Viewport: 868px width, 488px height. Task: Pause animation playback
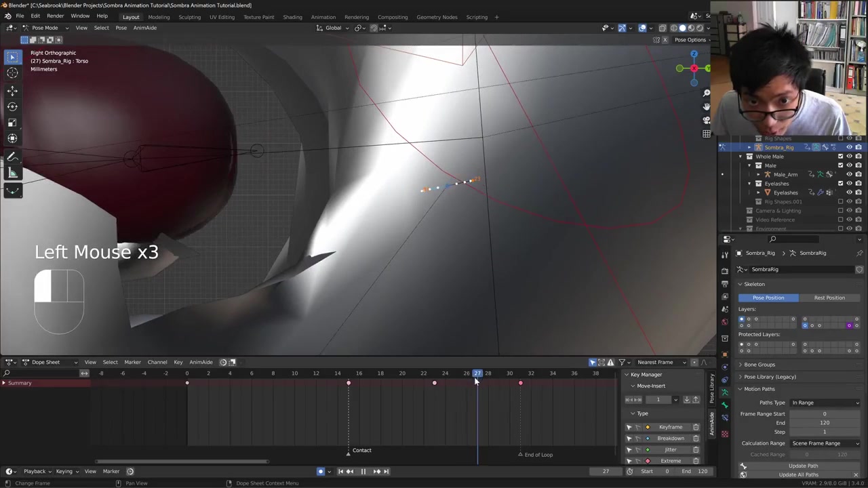coord(363,472)
